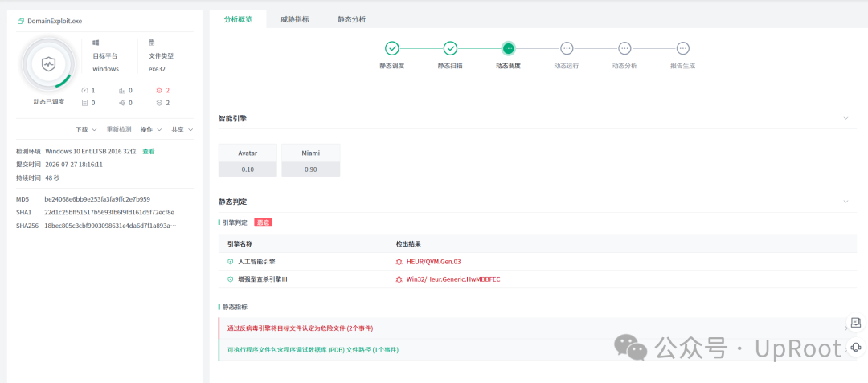Click the 持续时间 48 秒 value

[x=52, y=177]
